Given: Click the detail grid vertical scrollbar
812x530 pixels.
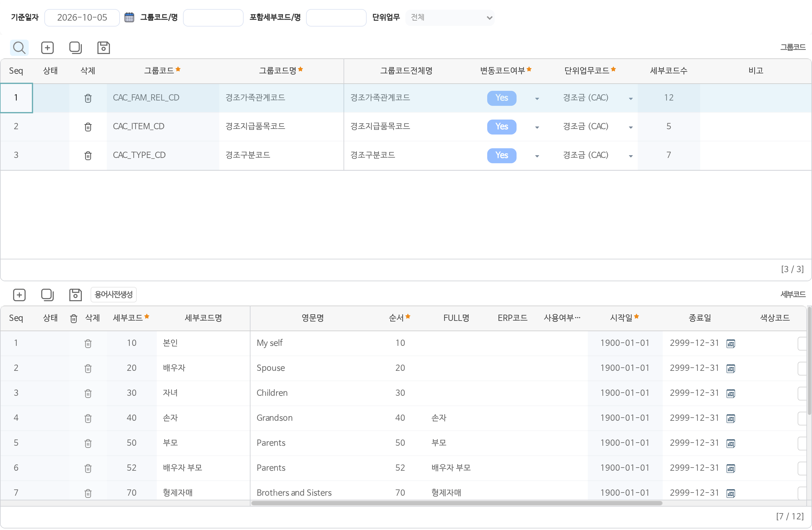Looking at the screenshot, I should 809,361.
